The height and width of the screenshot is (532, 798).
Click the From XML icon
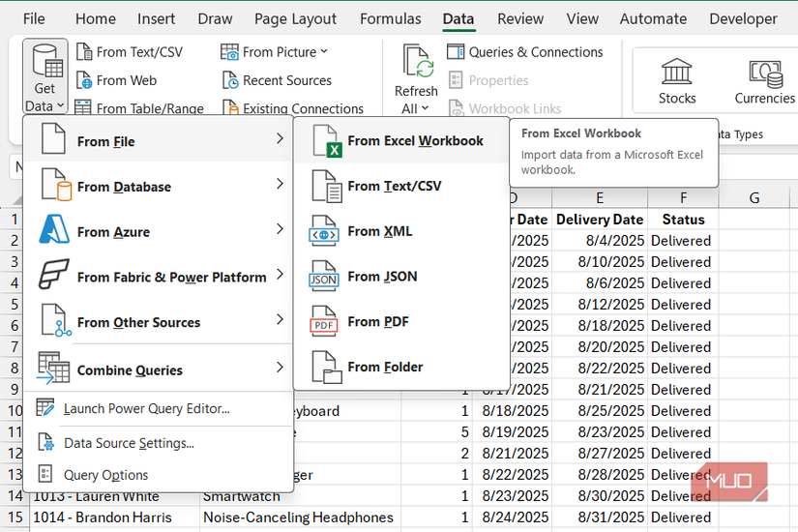tap(324, 231)
